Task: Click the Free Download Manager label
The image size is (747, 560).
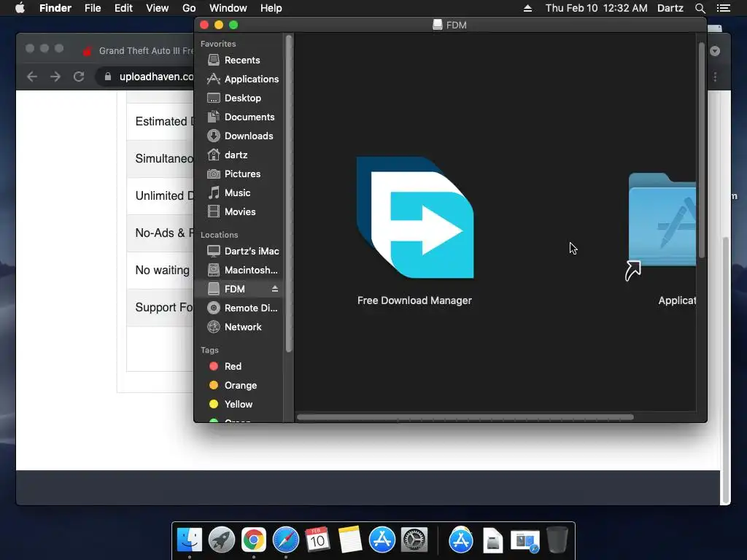Action: tap(414, 300)
